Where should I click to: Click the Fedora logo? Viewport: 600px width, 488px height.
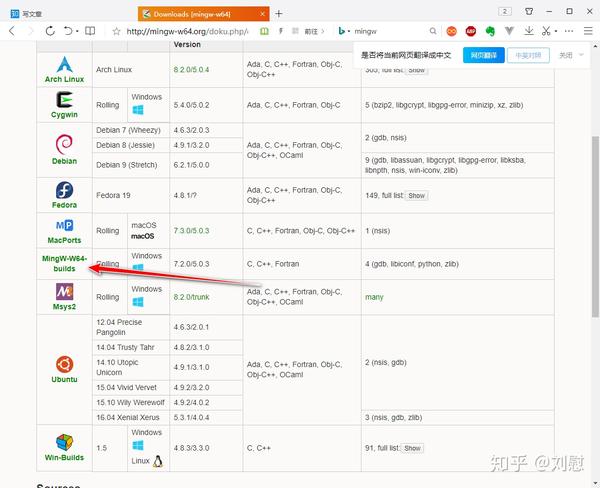coord(64,190)
